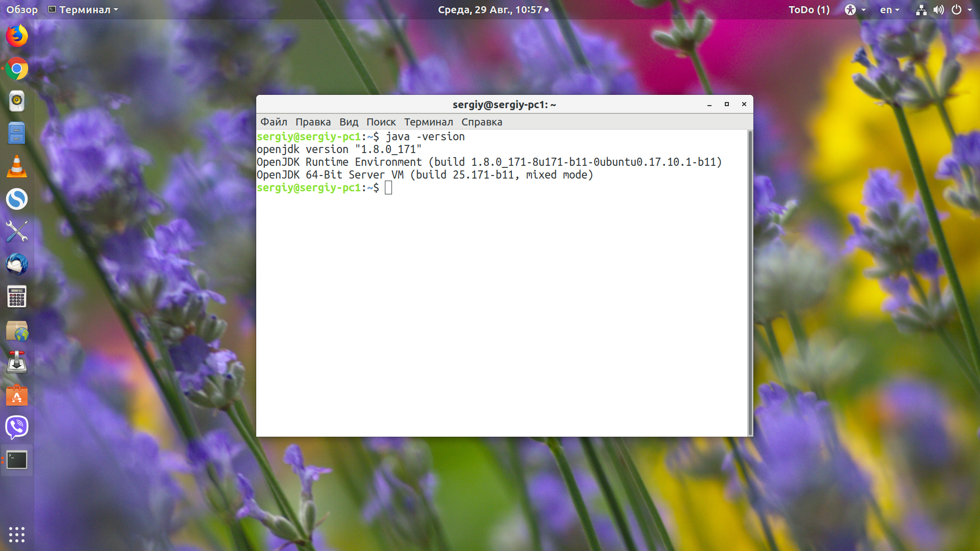Open accessibility menu in top bar
Viewport: 980px width, 551px height.
click(855, 10)
